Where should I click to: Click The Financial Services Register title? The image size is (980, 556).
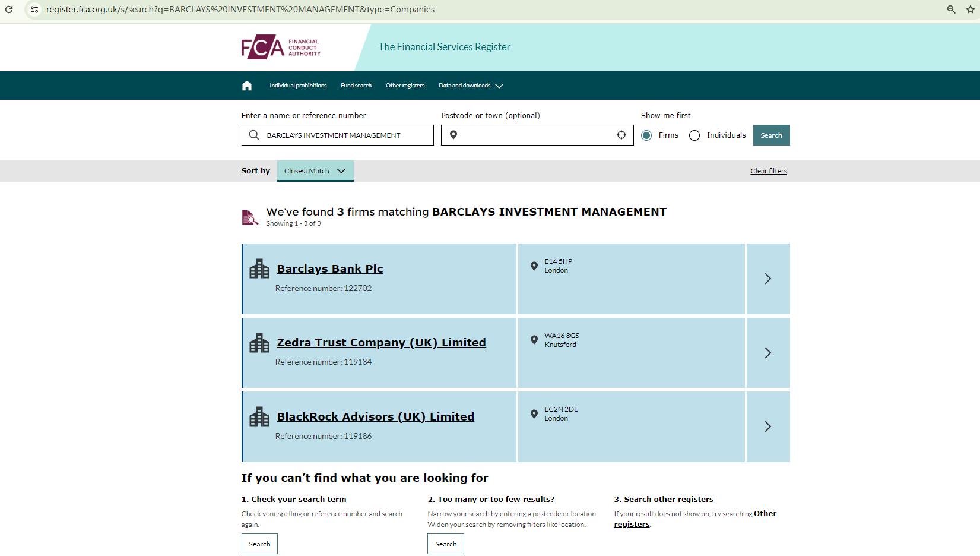click(x=445, y=47)
